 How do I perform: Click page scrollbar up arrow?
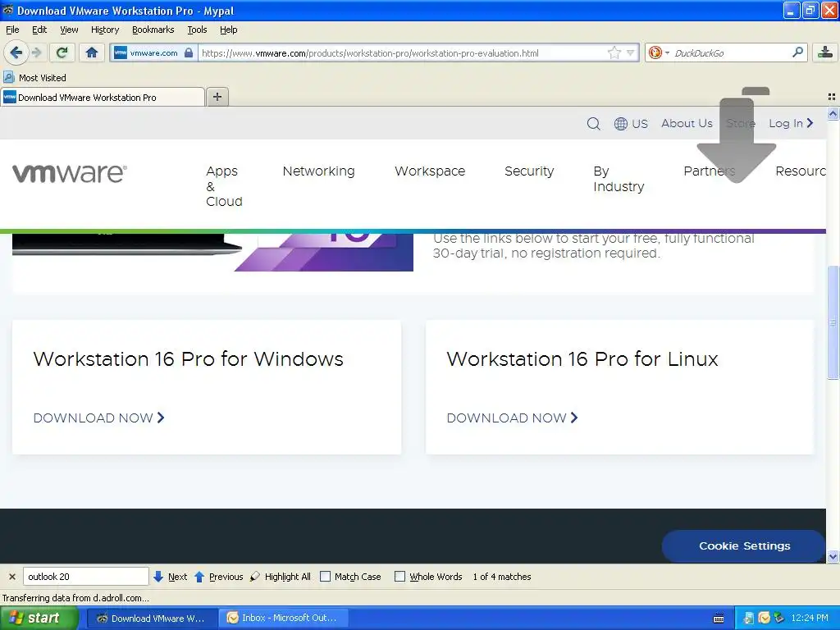(x=833, y=113)
